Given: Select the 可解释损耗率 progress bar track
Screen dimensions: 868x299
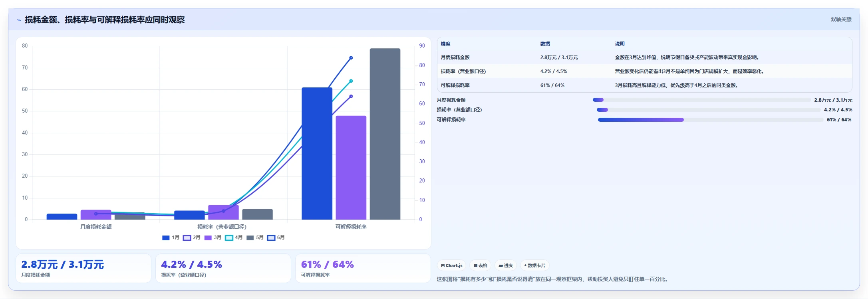Looking at the screenshot, I should (x=711, y=120).
